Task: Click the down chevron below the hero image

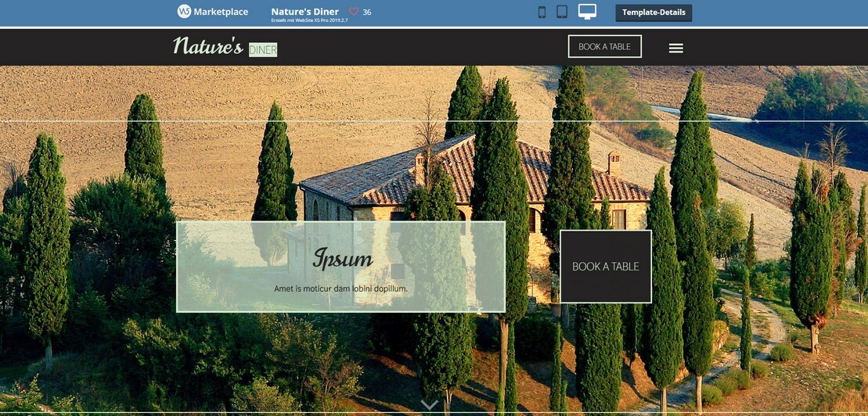Action: pyautogui.click(x=430, y=405)
